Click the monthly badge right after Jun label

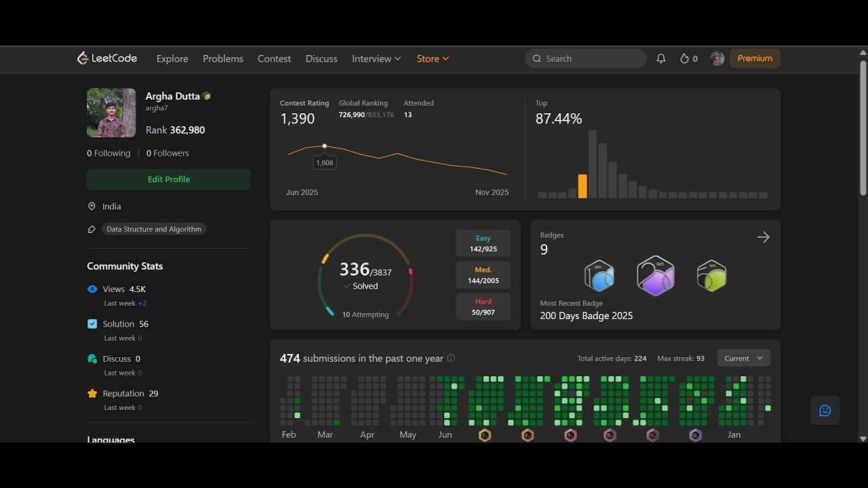click(x=485, y=435)
